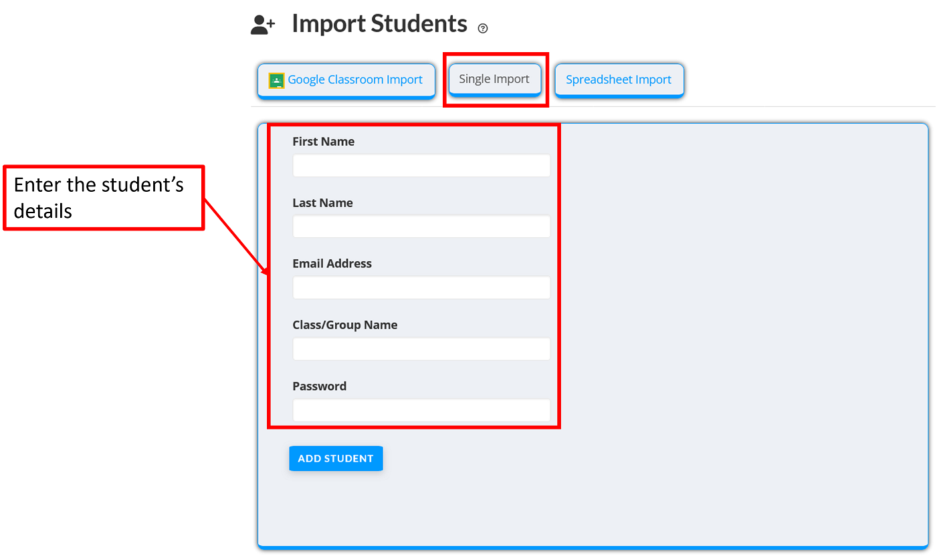Click the Password label text
943x560 pixels.
tap(320, 386)
